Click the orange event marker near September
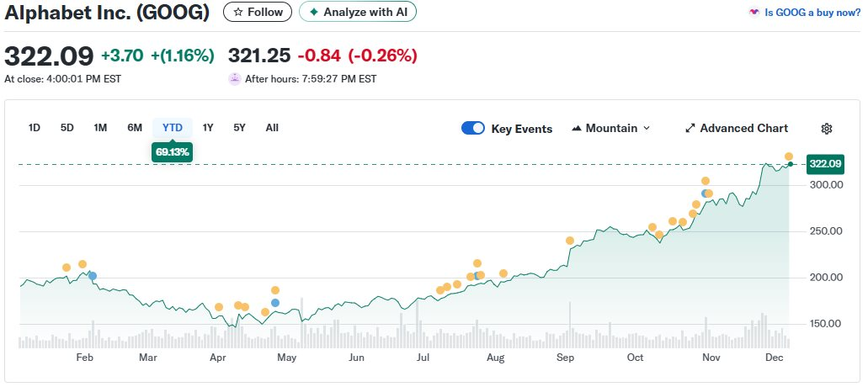Image resolution: width=868 pixels, height=387 pixels. (x=570, y=241)
